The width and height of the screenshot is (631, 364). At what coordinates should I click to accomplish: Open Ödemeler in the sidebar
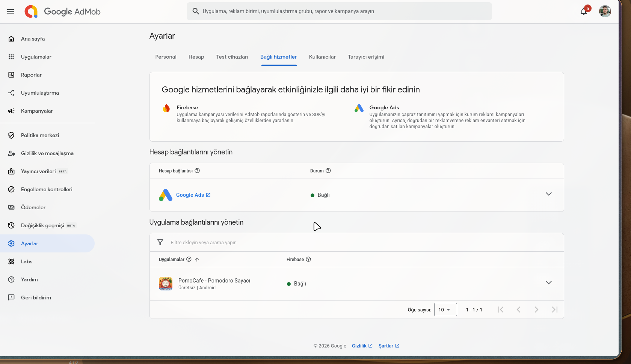47,207
